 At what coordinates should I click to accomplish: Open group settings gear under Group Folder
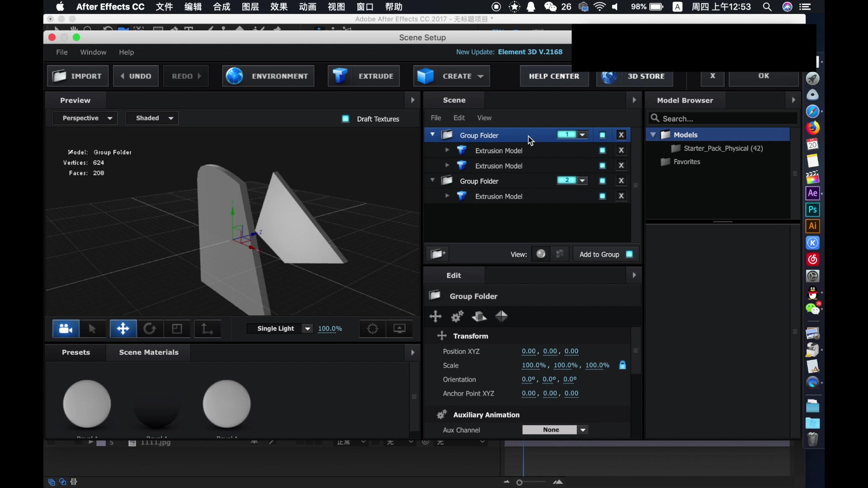tap(457, 316)
